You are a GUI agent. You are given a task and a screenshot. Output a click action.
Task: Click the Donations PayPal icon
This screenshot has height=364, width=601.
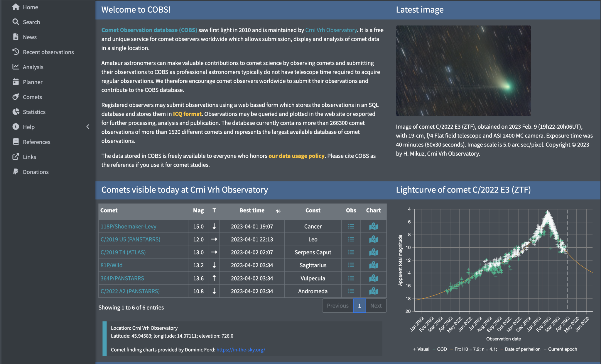click(x=16, y=172)
